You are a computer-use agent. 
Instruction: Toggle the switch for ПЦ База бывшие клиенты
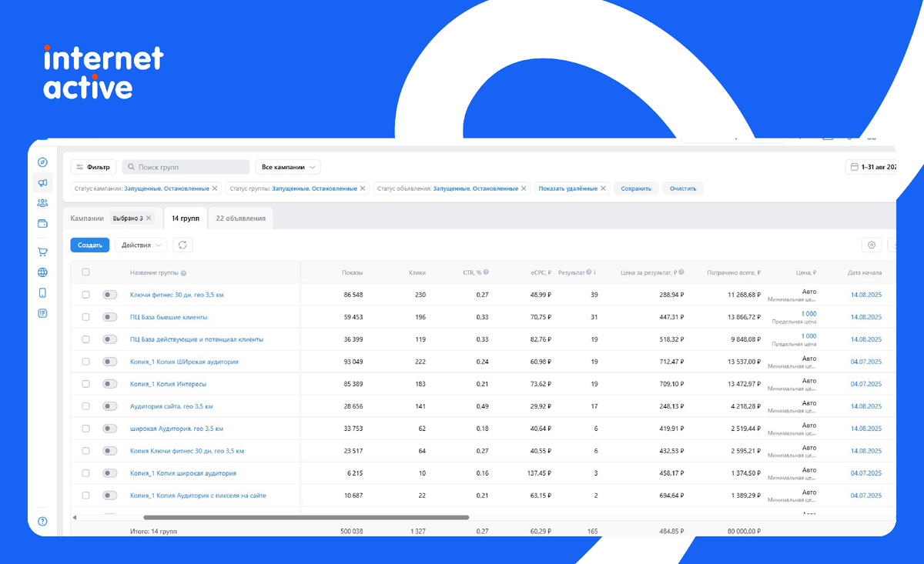pos(110,317)
